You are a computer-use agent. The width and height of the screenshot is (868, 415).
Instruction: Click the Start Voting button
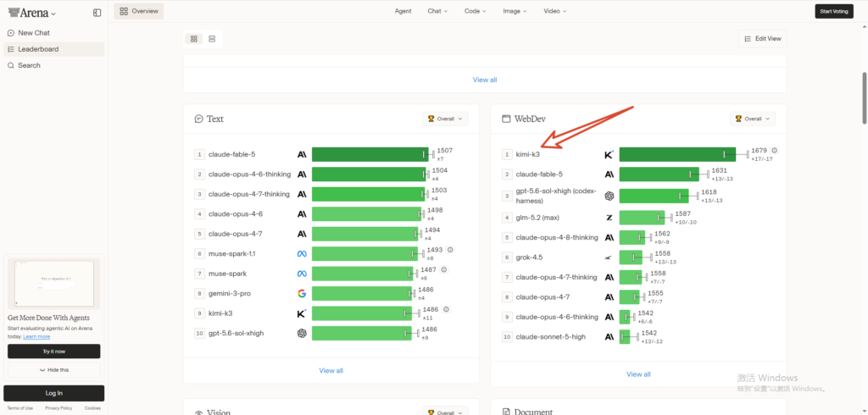834,11
